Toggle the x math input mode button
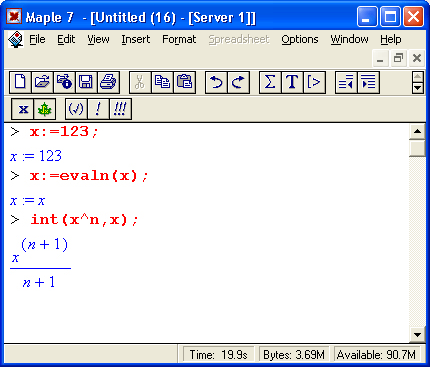The height and width of the screenshot is (367, 430). (x=23, y=109)
